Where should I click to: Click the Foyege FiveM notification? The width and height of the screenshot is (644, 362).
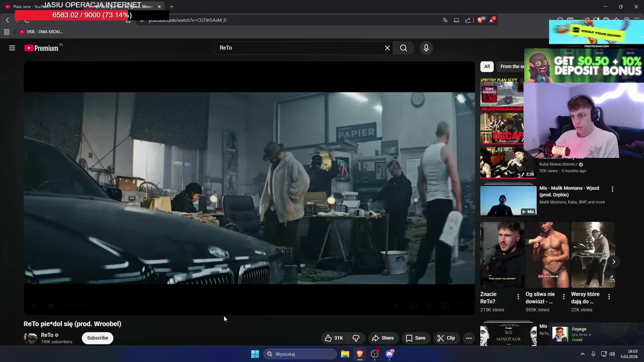[597, 334]
